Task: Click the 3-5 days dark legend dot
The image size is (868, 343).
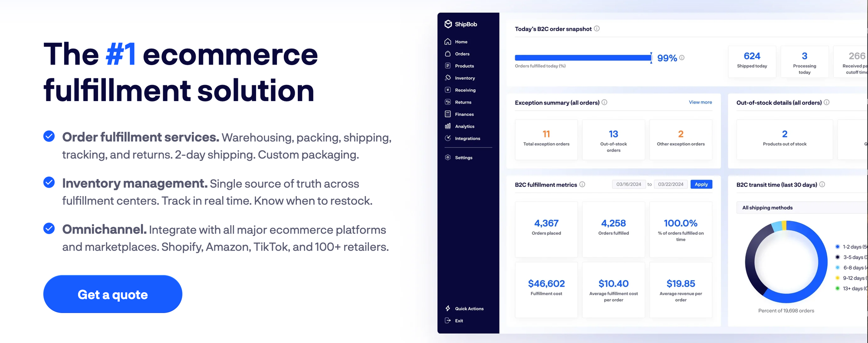Action: click(x=838, y=257)
